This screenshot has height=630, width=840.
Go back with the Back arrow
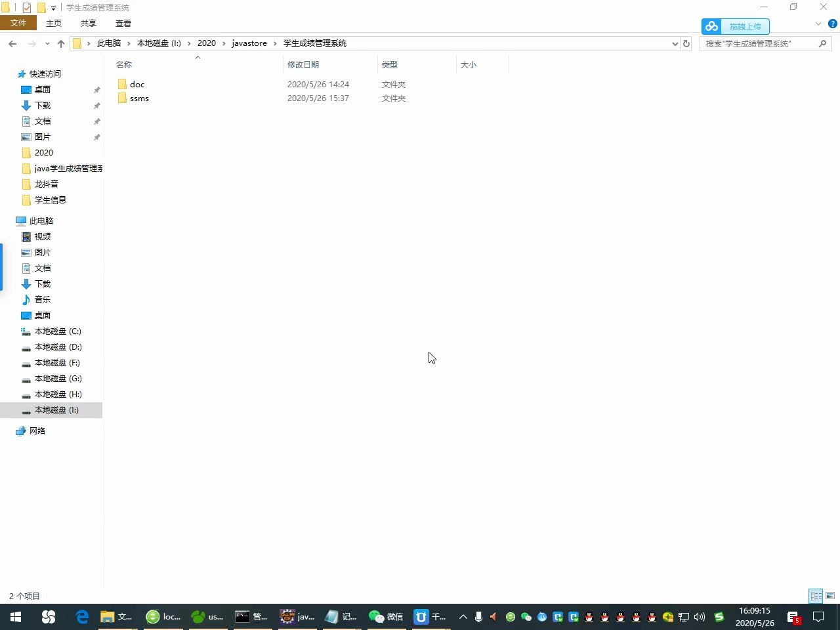(12, 43)
